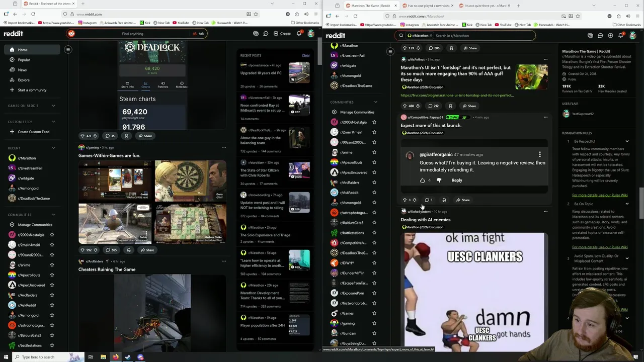
Task: Open Kick bookmark in right browser
Action: pos(468,25)
